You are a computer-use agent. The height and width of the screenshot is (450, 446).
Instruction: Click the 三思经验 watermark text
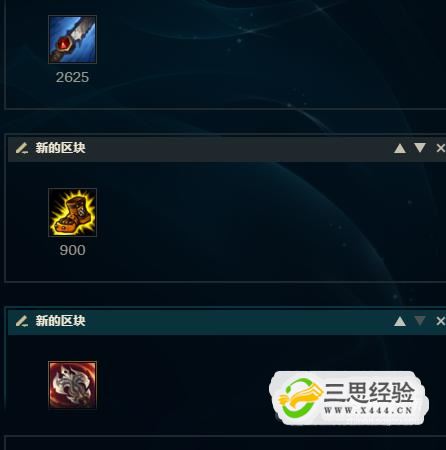(x=369, y=393)
